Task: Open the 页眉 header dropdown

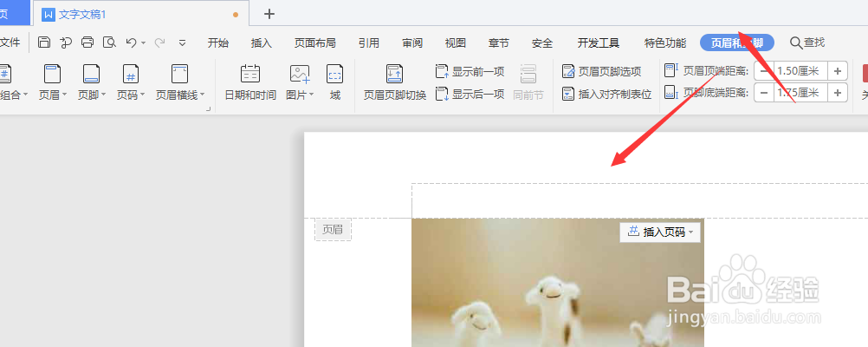Action: point(53,82)
